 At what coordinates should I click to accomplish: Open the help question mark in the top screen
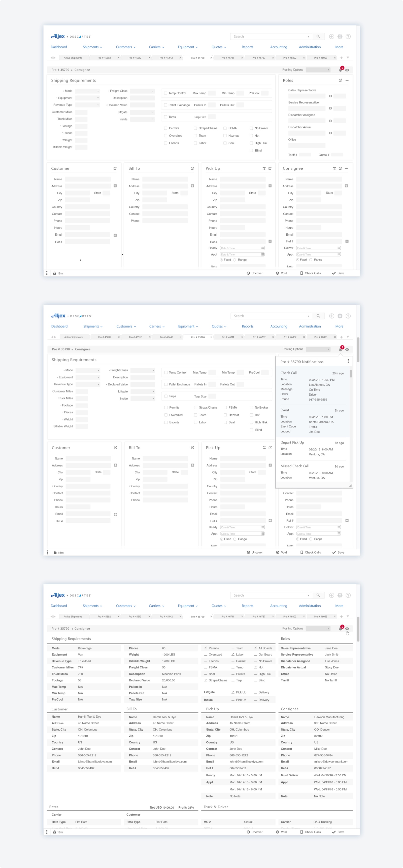(x=348, y=37)
